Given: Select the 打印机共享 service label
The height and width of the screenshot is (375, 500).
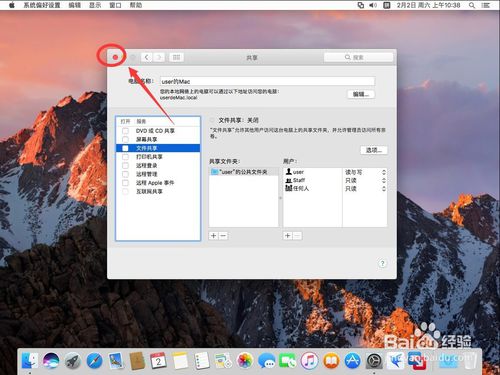Looking at the screenshot, I should point(149,157).
